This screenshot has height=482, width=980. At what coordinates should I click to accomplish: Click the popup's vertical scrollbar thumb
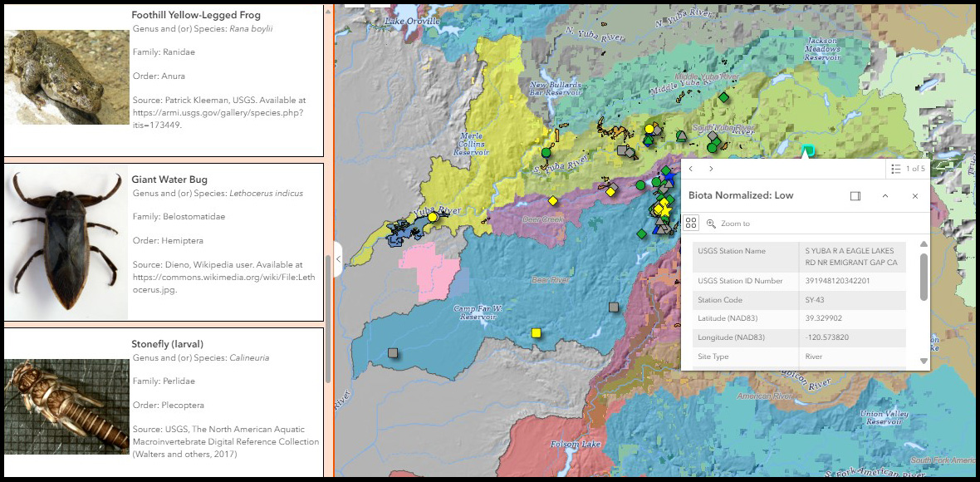point(924,277)
